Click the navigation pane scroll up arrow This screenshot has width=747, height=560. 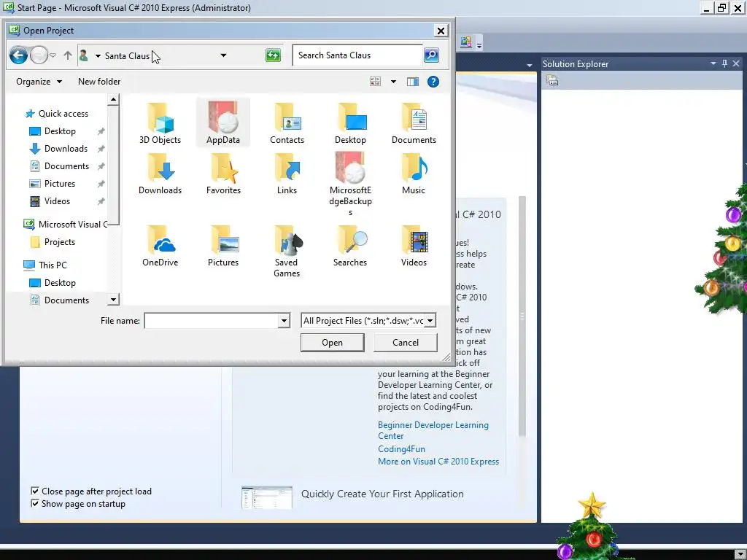pos(113,99)
